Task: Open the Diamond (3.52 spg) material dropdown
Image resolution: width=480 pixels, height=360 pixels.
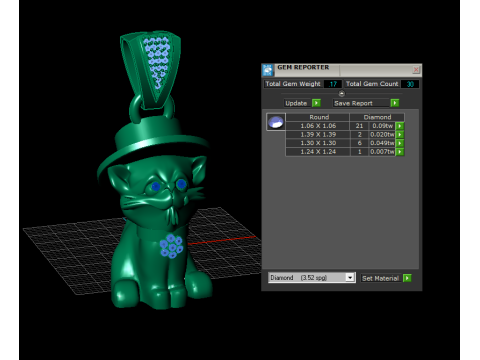Action: (x=312, y=278)
